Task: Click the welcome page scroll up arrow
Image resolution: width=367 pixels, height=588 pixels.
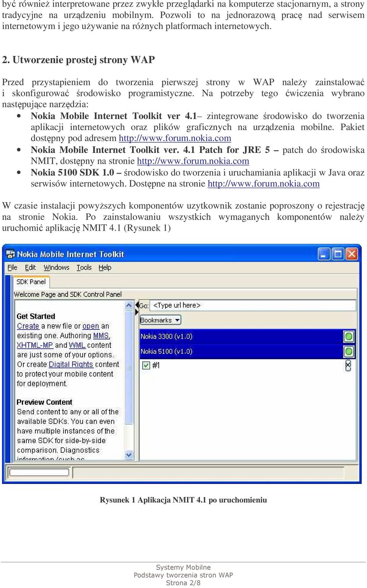Action: (x=129, y=305)
